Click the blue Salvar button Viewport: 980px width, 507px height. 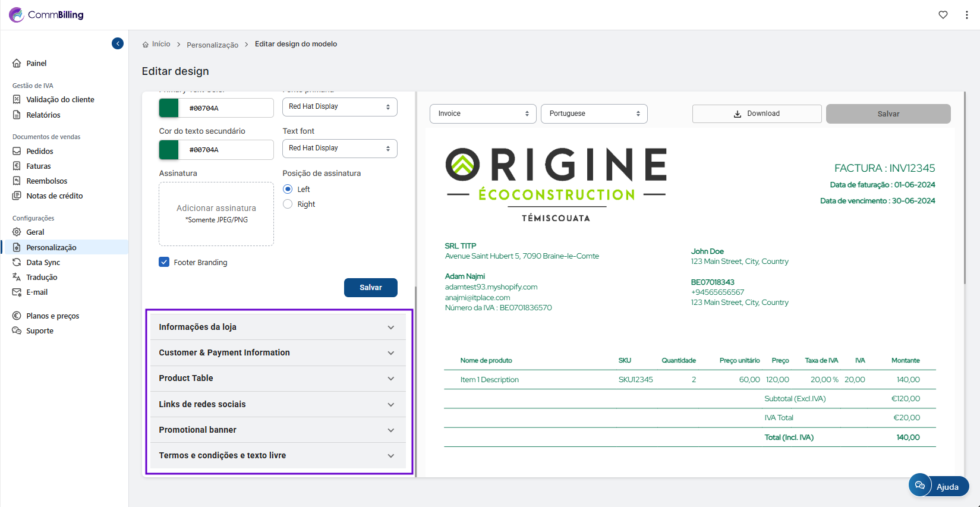(x=370, y=287)
